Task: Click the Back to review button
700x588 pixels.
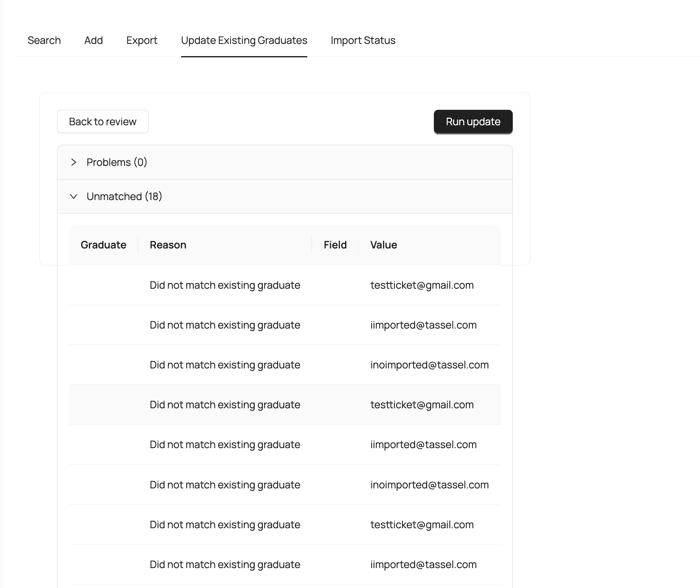Action: [103, 122]
